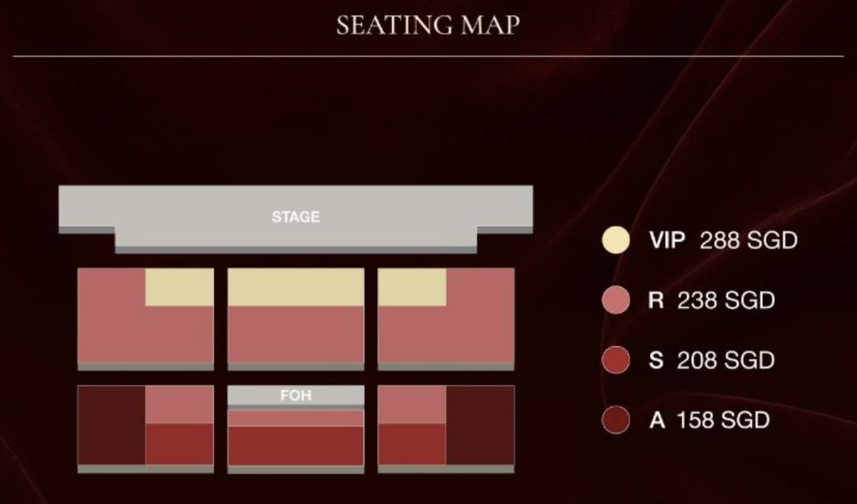This screenshot has height=504, width=857.
Task: Click the S 208 SGD price label
Action: coord(712,360)
